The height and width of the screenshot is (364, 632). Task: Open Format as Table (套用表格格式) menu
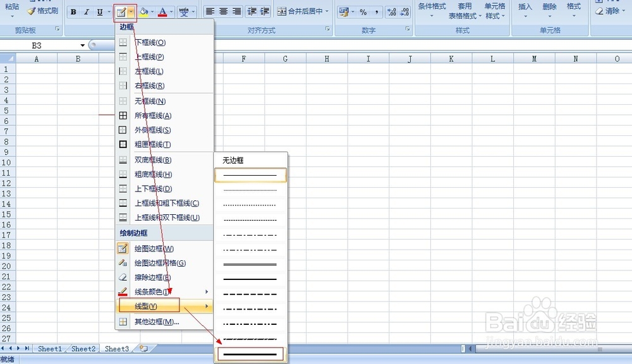[x=465, y=11]
